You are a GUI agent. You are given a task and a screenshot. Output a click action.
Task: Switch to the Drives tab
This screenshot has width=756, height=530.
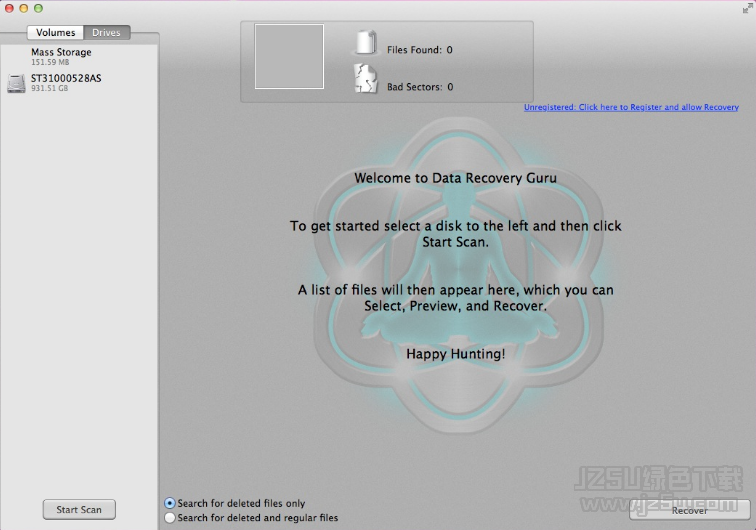coord(107,33)
